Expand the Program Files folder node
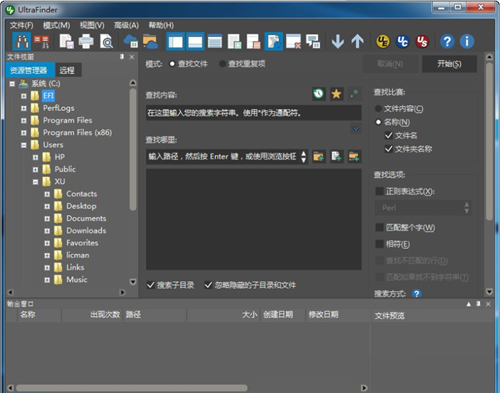 point(24,121)
